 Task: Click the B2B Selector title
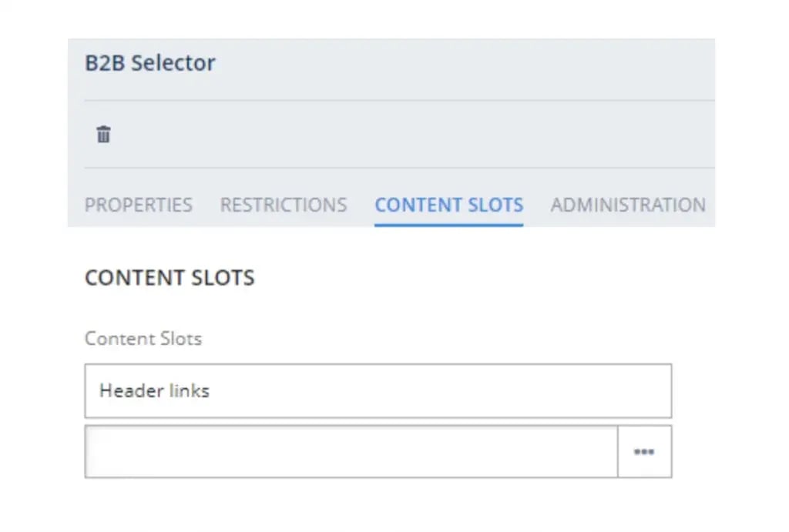click(x=150, y=63)
